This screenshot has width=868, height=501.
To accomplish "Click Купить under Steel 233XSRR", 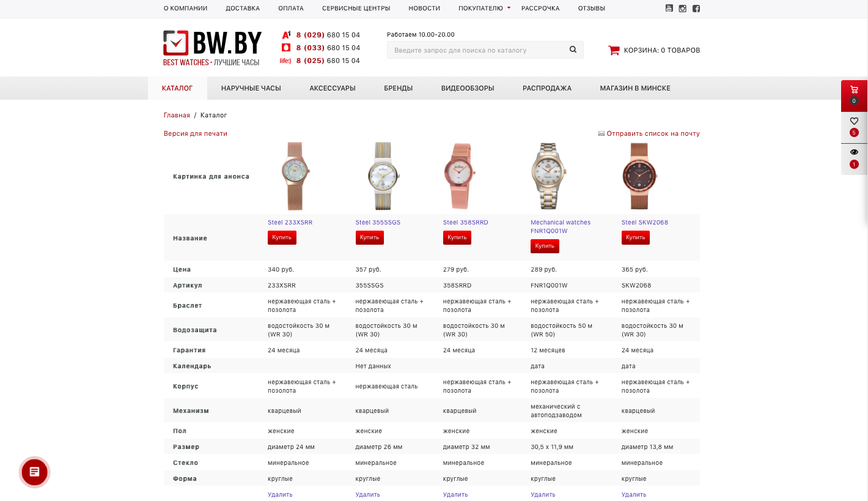I will (282, 237).
